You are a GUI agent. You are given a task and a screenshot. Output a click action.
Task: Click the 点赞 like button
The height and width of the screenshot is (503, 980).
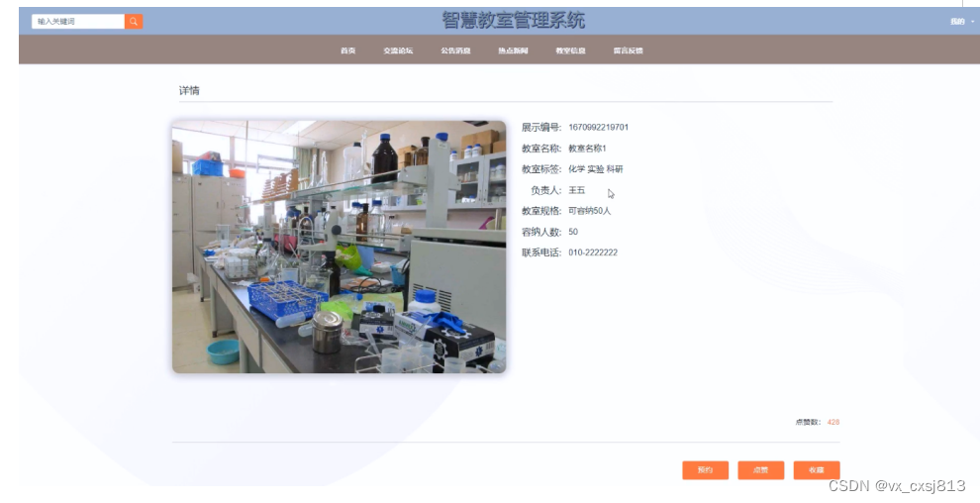[x=760, y=470]
